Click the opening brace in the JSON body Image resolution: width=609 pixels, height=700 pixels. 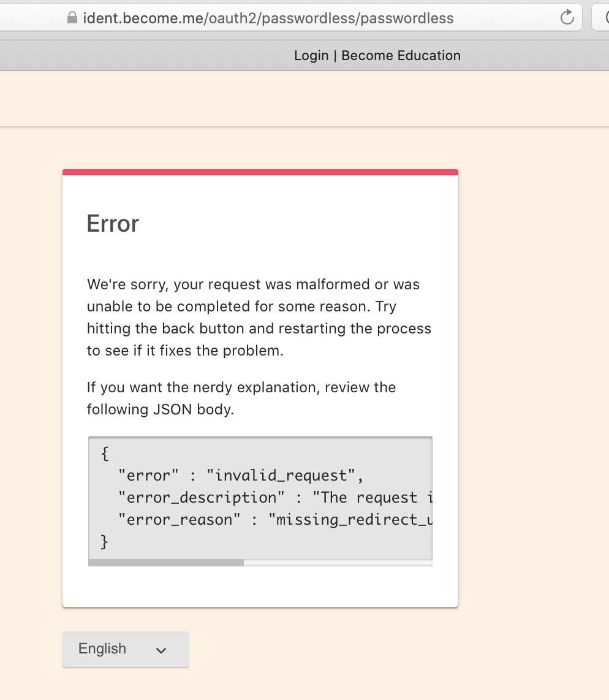[x=105, y=453]
